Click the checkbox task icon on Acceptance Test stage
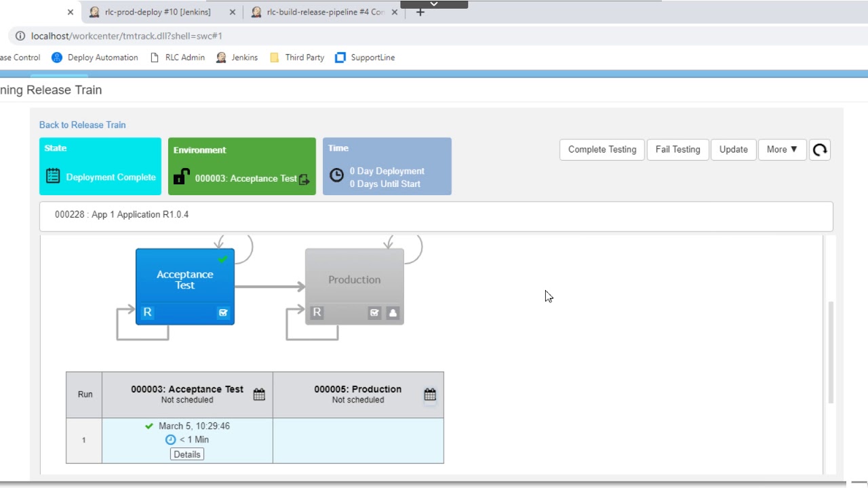This screenshot has width=868, height=488. coord(223,312)
